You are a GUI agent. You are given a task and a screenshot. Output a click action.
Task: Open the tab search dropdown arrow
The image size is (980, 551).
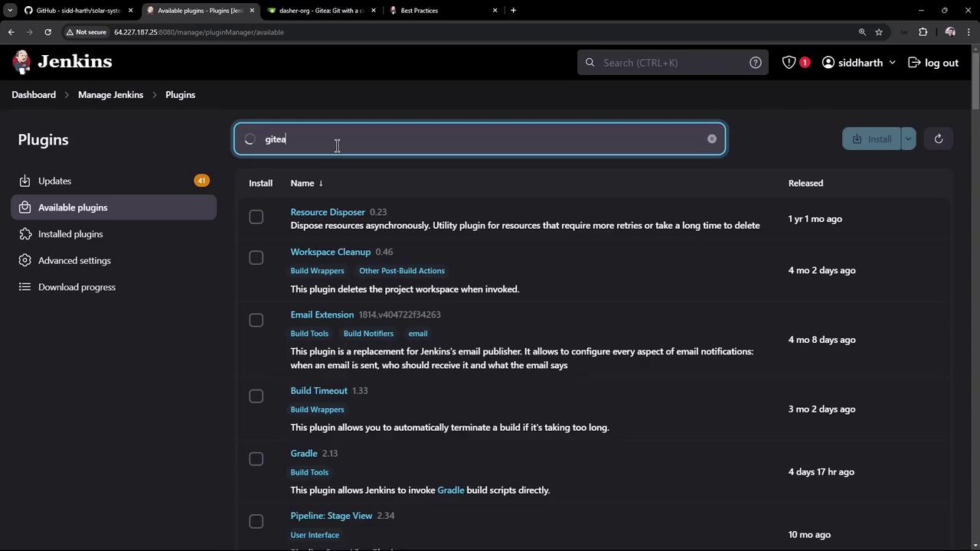[x=10, y=11]
